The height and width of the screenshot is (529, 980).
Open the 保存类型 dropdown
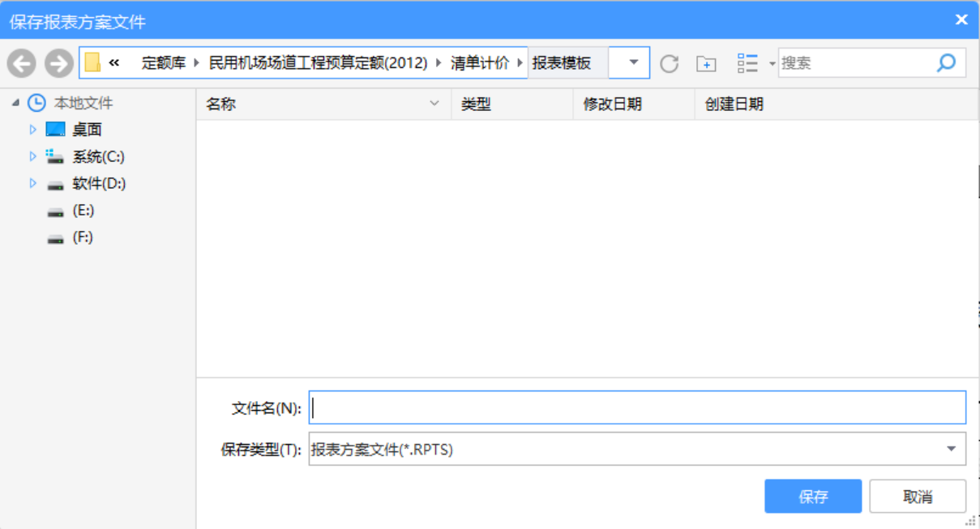950,449
